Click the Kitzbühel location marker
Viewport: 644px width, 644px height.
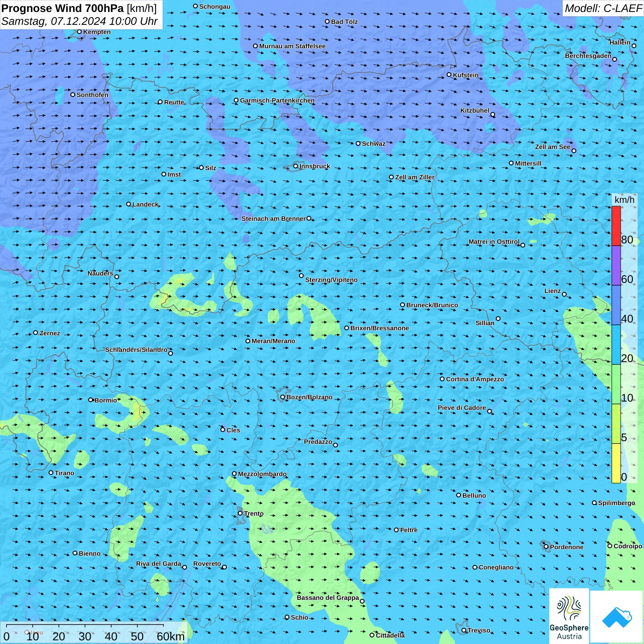[x=493, y=115]
